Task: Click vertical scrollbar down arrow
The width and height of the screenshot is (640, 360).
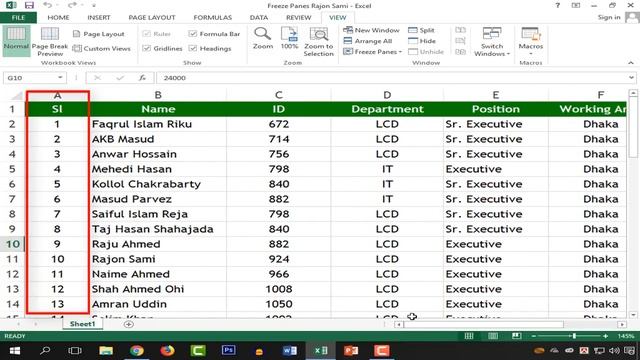Action: click(x=633, y=315)
